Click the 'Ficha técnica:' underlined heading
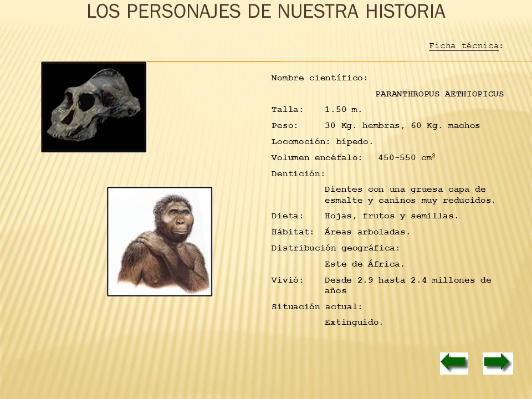The height and width of the screenshot is (399, 532). [466, 46]
